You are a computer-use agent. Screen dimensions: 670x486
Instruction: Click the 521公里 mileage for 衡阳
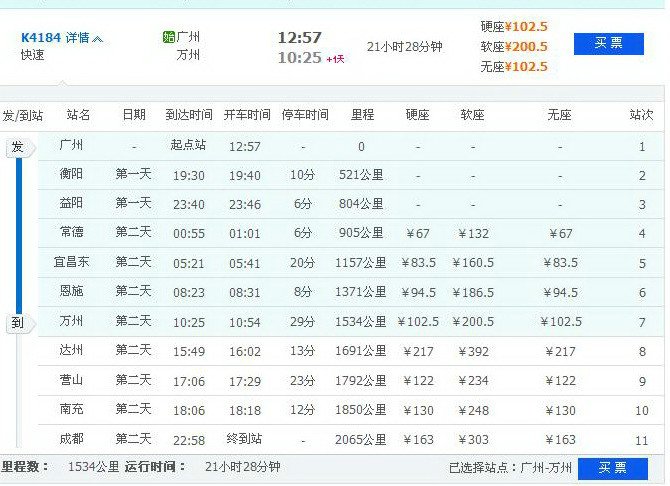click(361, 174)
